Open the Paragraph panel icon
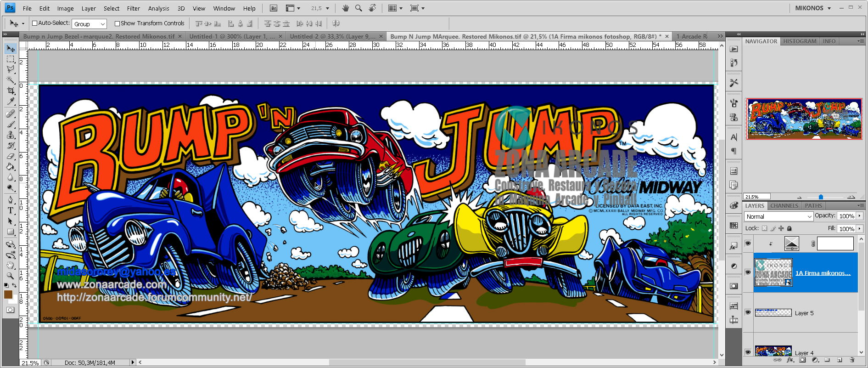Viewport: 868px width, 368px height. (734, 151)
